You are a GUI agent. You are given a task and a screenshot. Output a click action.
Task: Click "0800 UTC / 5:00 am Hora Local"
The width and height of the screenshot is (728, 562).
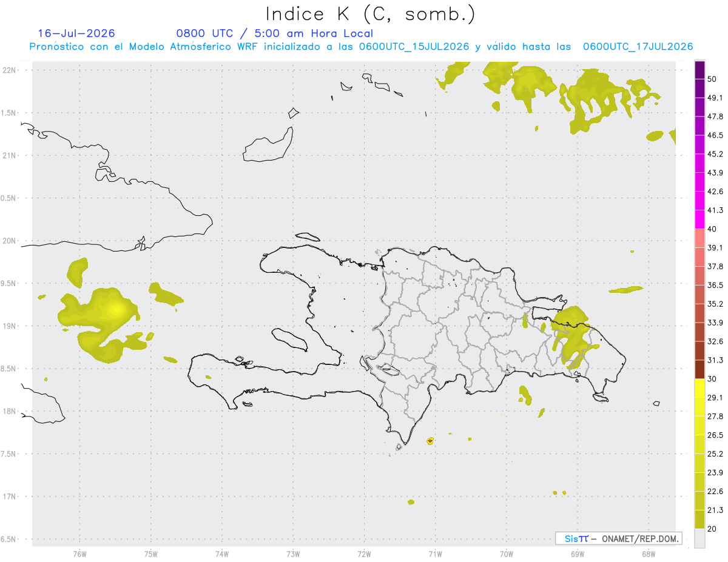(x=274, y=33)
